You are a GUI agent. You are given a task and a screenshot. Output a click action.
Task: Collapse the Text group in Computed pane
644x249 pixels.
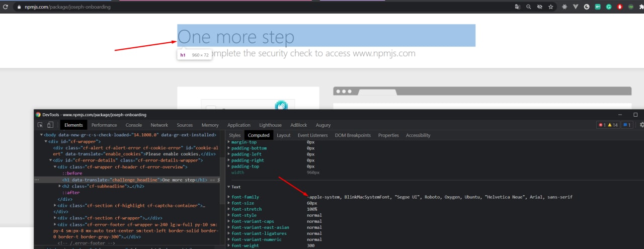(x=228, y=187)
